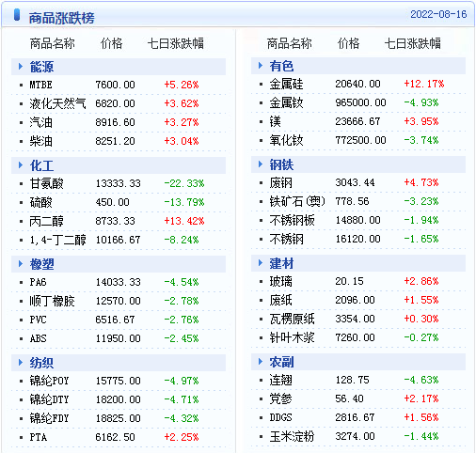Viewport: 476px width, 453px height.
Task: Click the -13.79% change for 硫酸
Action: pyautogui.click(x=184, y=202)
